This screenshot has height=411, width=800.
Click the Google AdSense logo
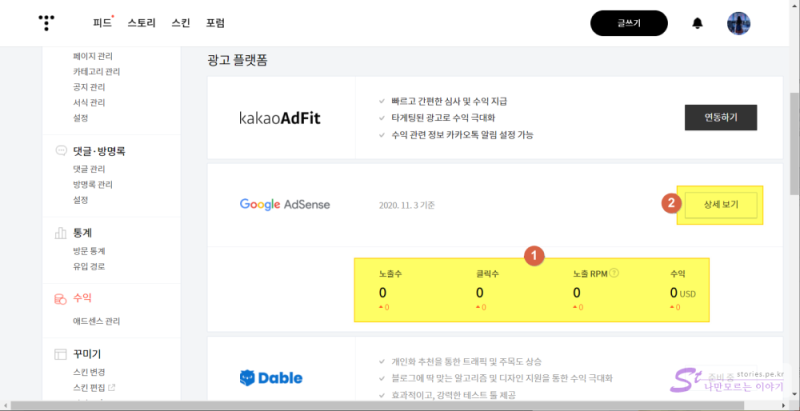coord(285,205)
